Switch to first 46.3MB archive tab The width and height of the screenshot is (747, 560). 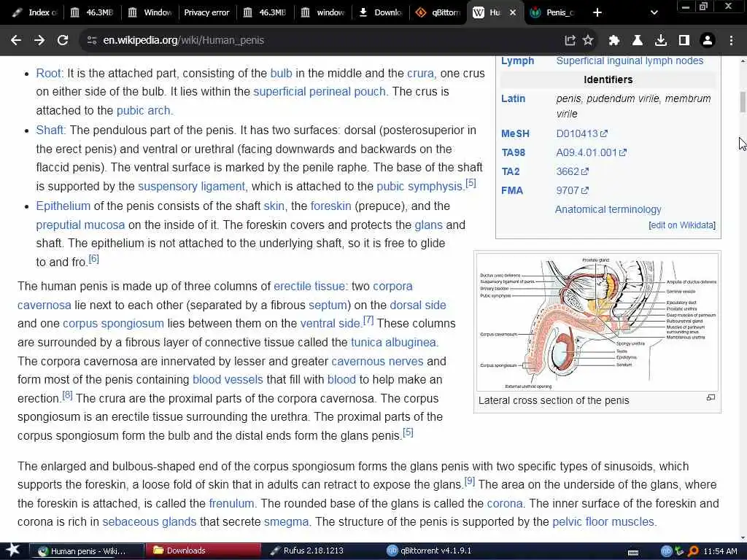(x=91, y=12)
